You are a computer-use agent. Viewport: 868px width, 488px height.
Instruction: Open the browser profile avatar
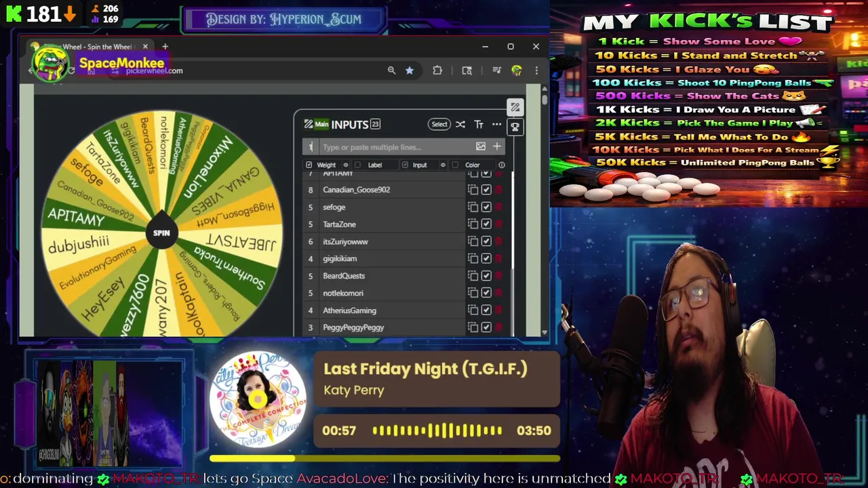517,70
